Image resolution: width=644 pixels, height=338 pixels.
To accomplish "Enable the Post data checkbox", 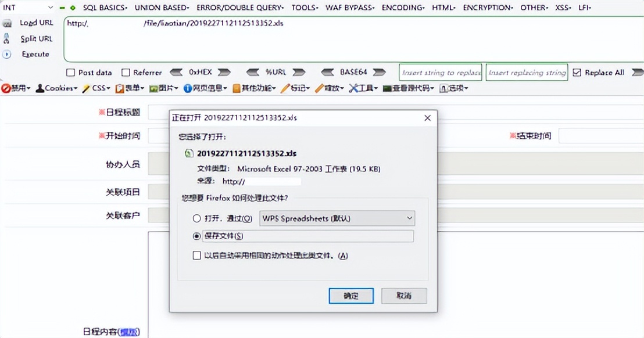I will point(71,73).
